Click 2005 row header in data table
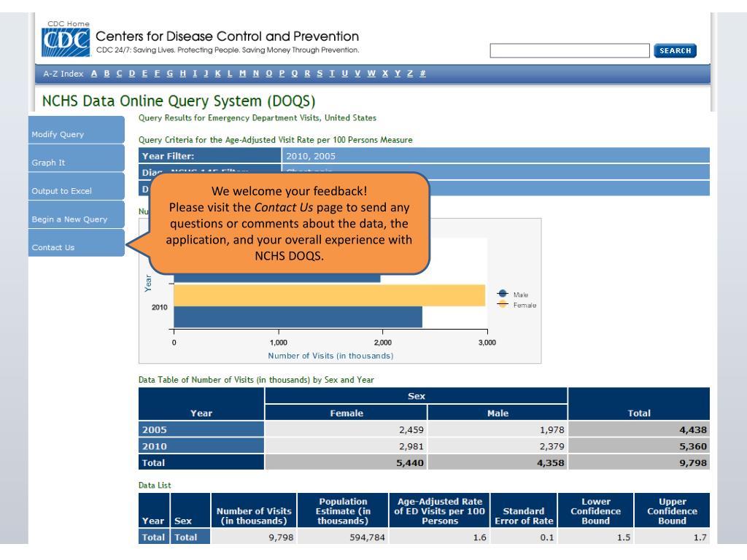This screenshot has width=747, height=560. click(x=201, y=429)
